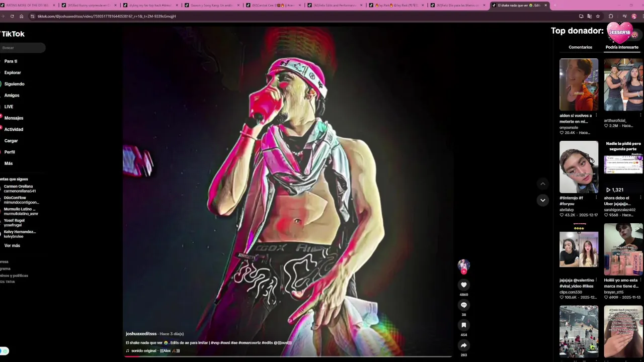Viewport: 644px width, 362px height.
Task: Open Perfil in sidebar
Action: (x=10, y=152)
